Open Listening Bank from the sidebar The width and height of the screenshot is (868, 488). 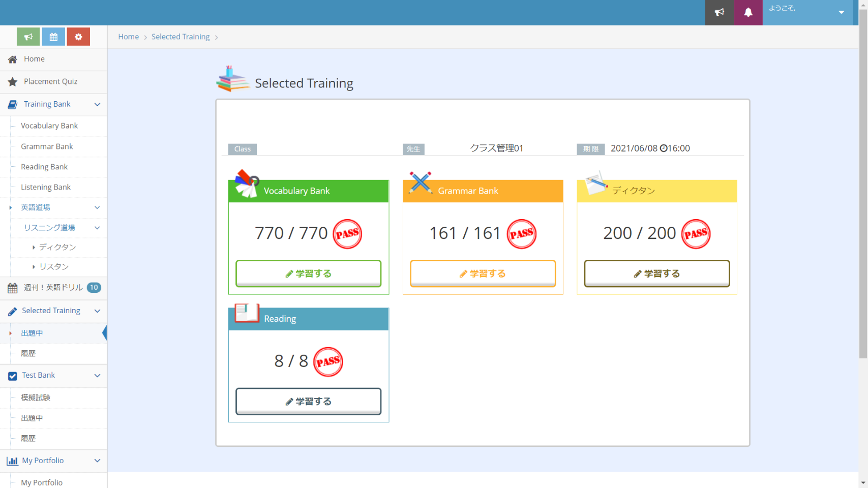coord(46,187)
